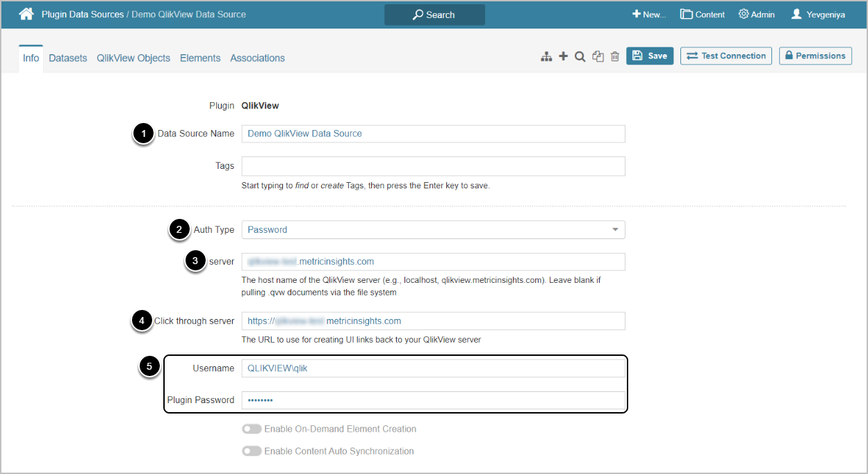Click the duplicate data source icon
This screenshot has width=868, height=474.
coord(598,57)
